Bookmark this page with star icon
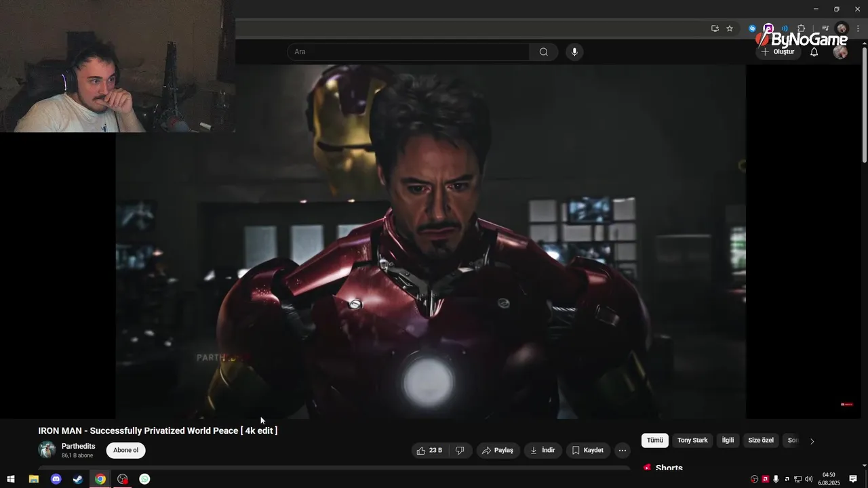The image size is (868, 488). click(x=730, y=28)
